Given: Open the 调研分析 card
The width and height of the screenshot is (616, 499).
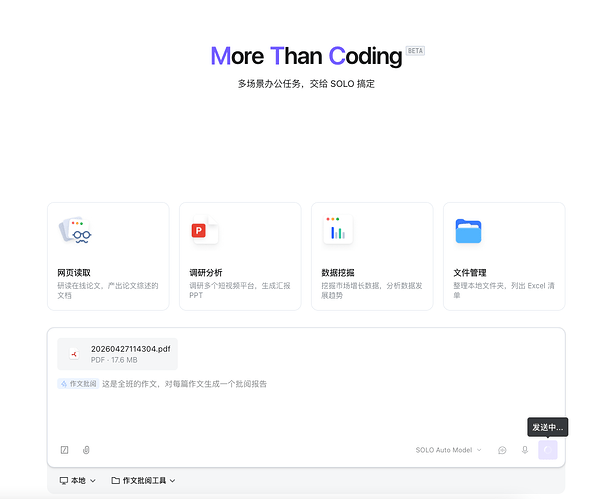Looking at the screenshot, I should pyautogui.click(x=240, y=256).
